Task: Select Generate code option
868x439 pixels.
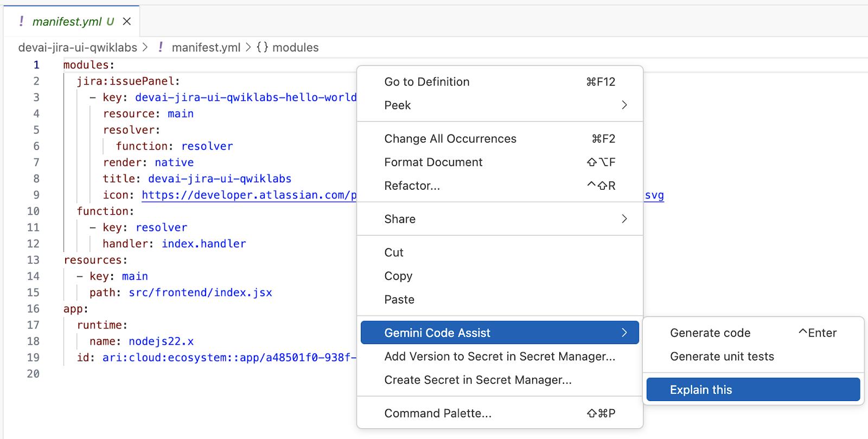Action: 710,333
